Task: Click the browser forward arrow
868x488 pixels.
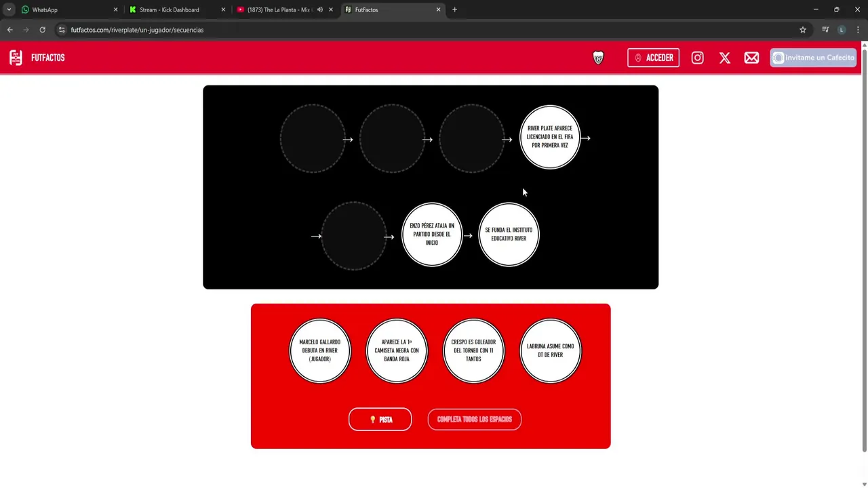Action: 26,30
